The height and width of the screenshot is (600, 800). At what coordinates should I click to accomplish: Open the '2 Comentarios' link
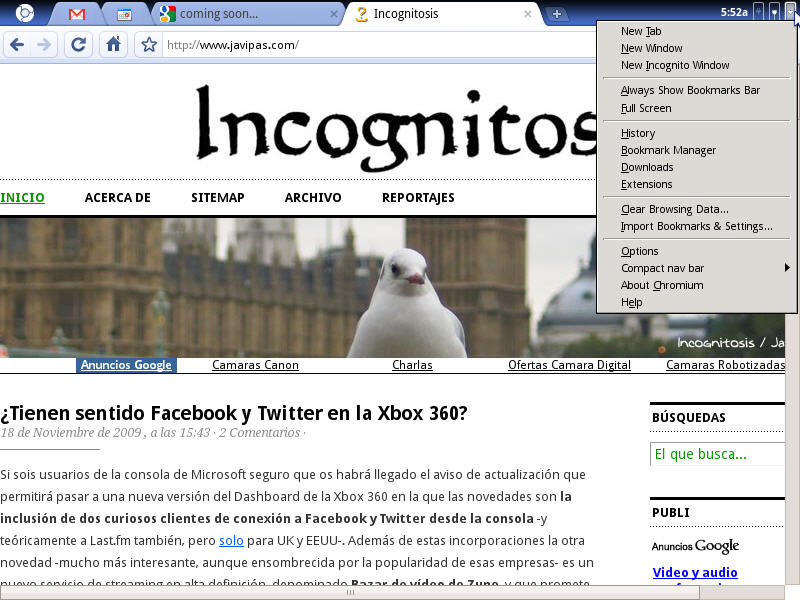[x=260, y=433]
